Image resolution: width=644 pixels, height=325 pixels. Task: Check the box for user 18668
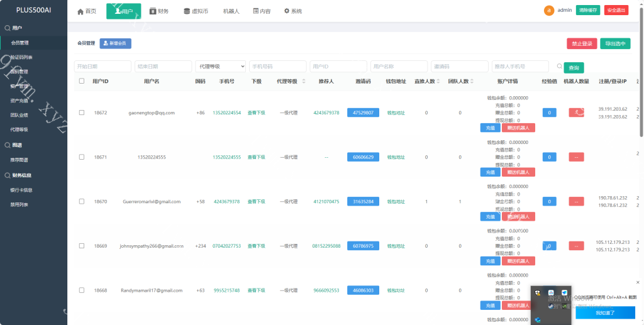[x=82, y=290]
